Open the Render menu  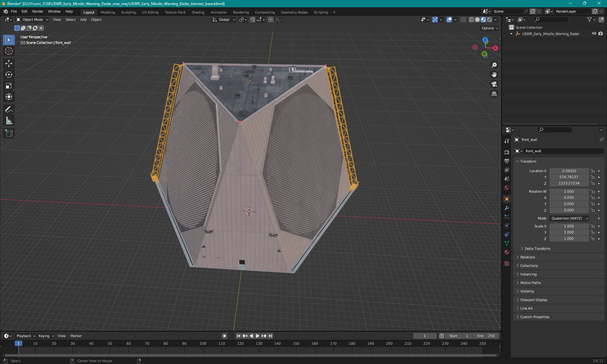click(38, 11)
